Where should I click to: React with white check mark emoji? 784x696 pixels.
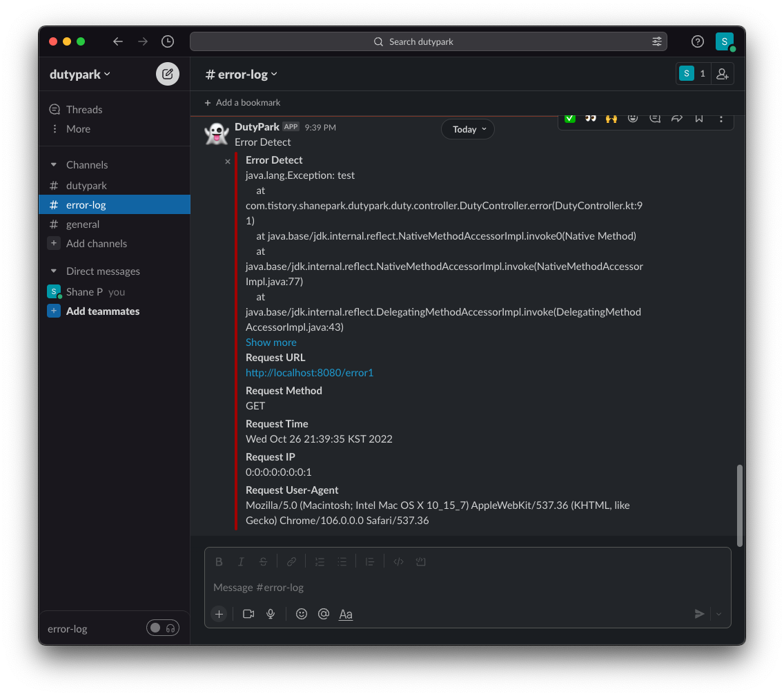570,119
